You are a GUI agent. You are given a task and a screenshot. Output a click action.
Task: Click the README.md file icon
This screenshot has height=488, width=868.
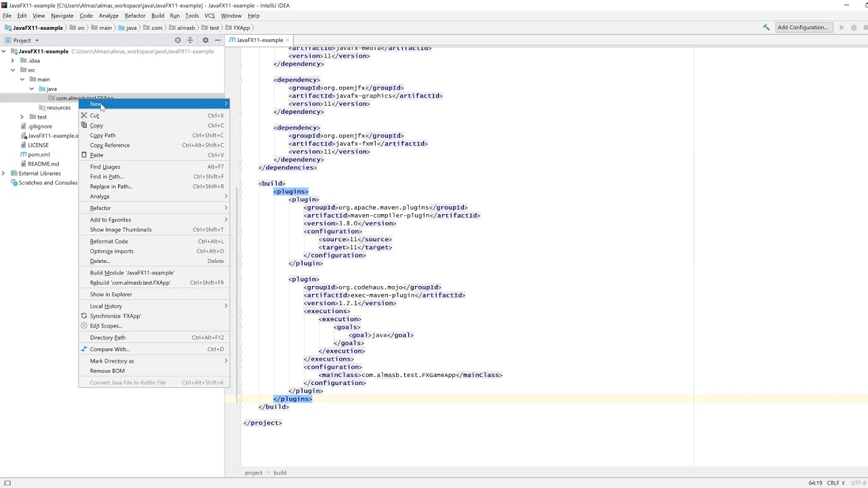[x=23, y=164]
